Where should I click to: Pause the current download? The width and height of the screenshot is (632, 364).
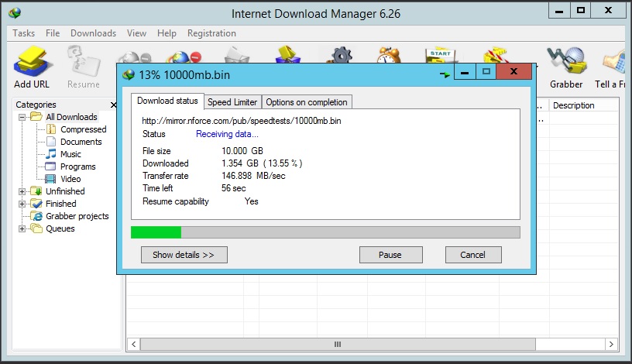coord(390,255)
